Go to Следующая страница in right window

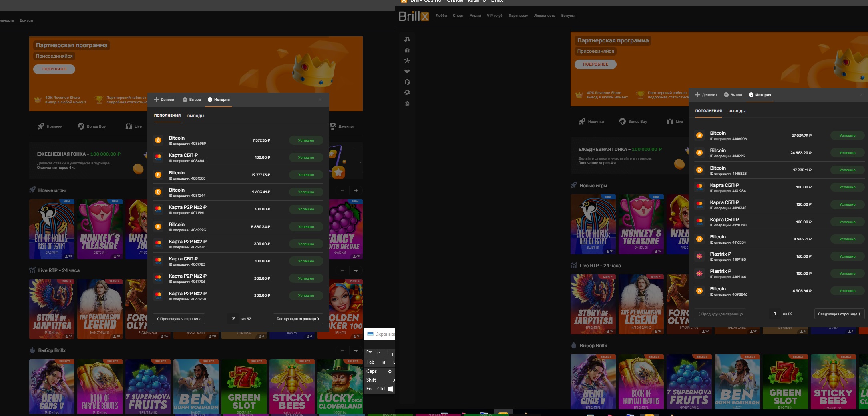839,314
